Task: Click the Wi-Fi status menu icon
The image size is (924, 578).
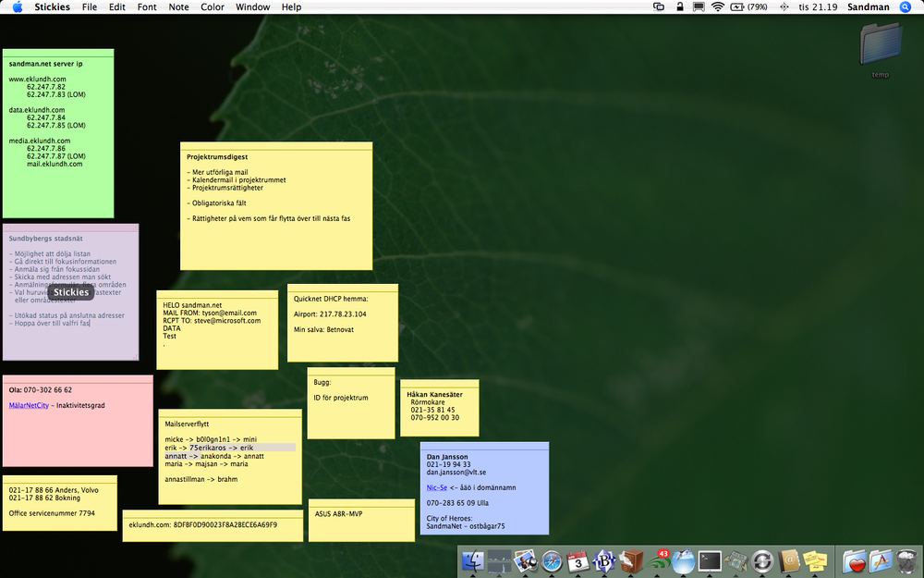Action: coord(717,7)
